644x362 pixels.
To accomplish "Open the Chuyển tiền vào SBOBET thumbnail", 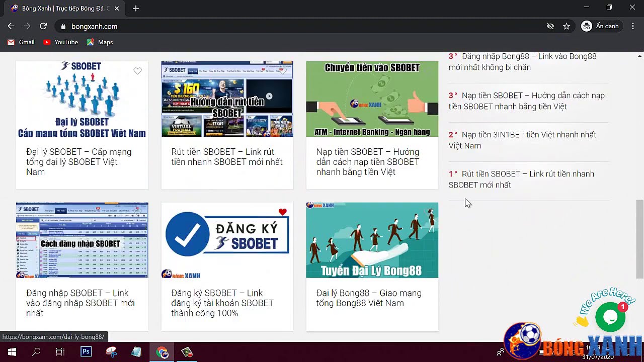I will 372,99.
